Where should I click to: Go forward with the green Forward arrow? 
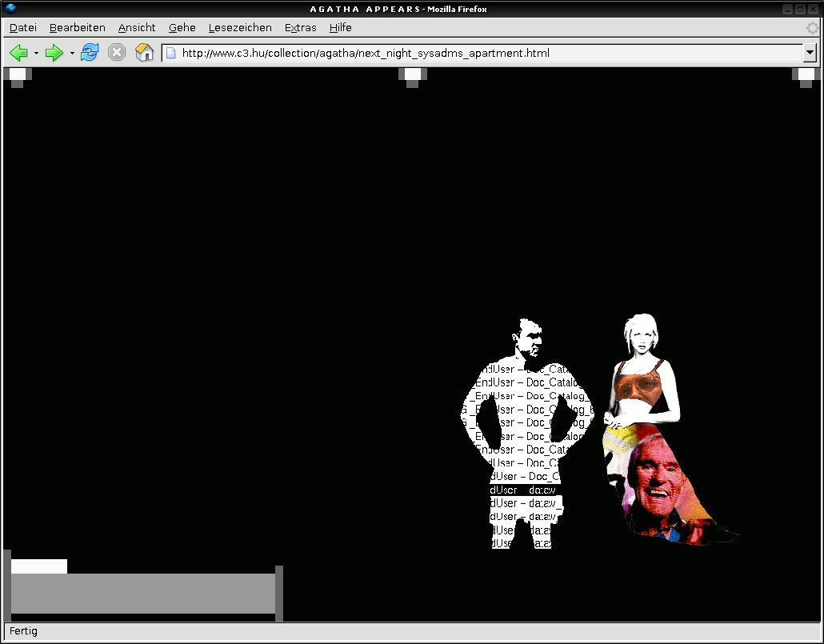pyautogui.click(x=54, y=53)
